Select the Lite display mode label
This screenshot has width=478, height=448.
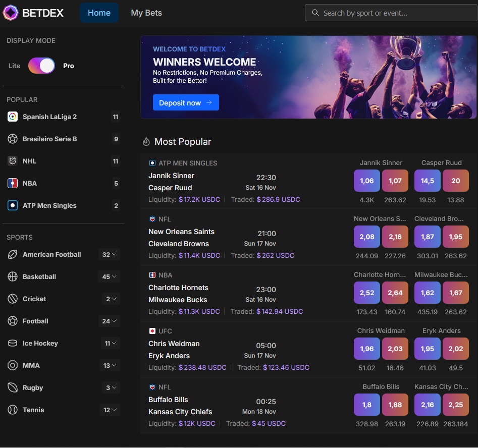point(14,66)
